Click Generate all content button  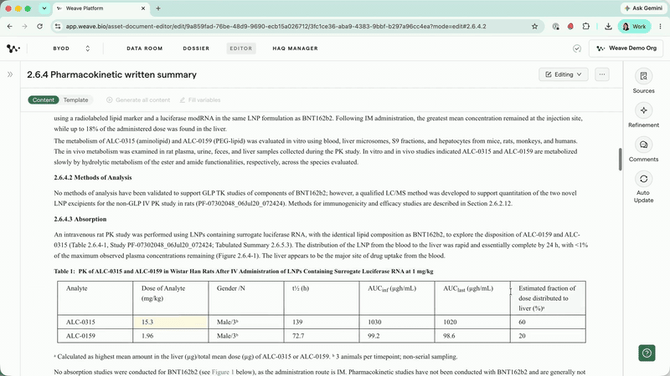[x=138, y=100]
